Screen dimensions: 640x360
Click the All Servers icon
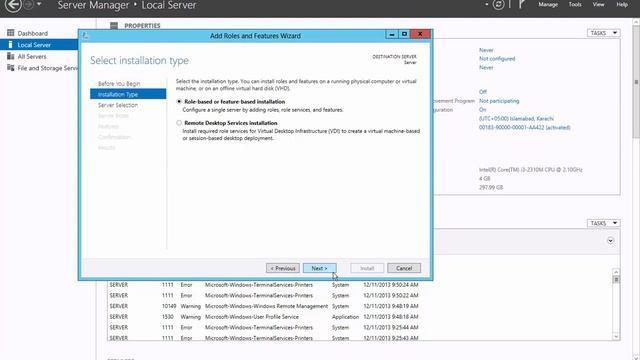11,56
